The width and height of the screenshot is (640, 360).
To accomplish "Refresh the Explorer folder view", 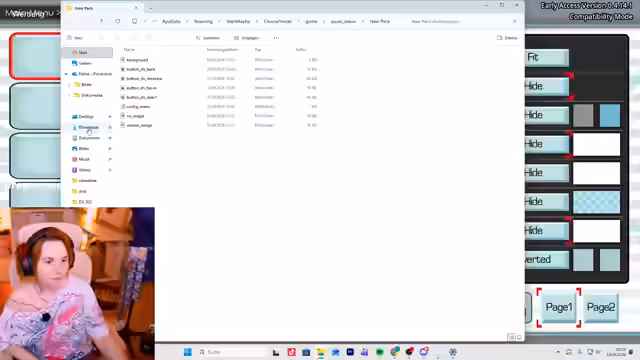I will coord(118,21).
